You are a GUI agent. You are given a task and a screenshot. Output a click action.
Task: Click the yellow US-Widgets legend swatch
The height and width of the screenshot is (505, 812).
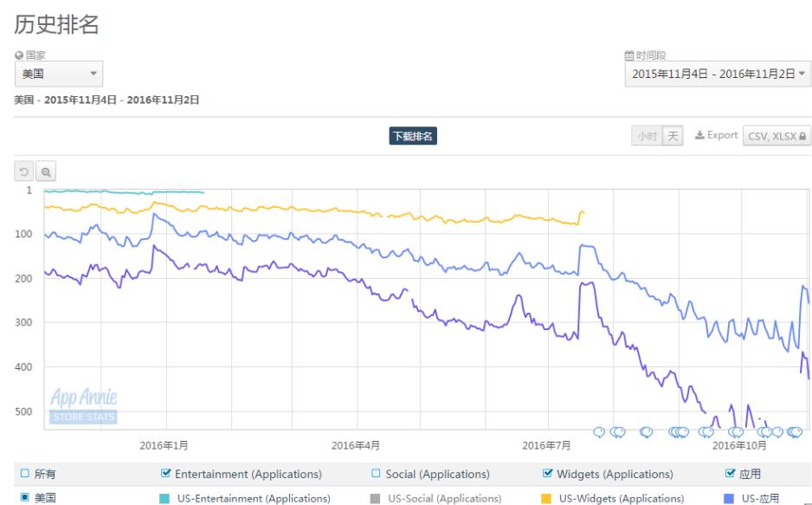(546, 498)
